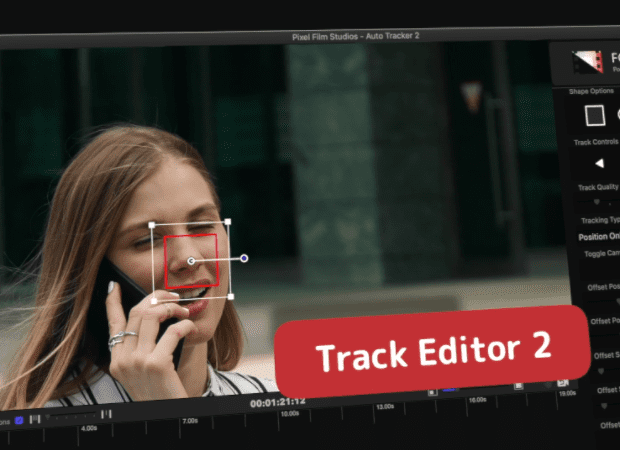
Task: Click the blue rotation handle
Action: [244, 258]
